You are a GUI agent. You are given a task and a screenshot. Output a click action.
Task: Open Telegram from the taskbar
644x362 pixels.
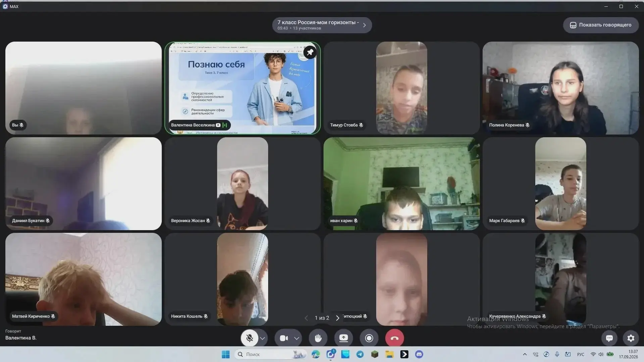point(360,354)
